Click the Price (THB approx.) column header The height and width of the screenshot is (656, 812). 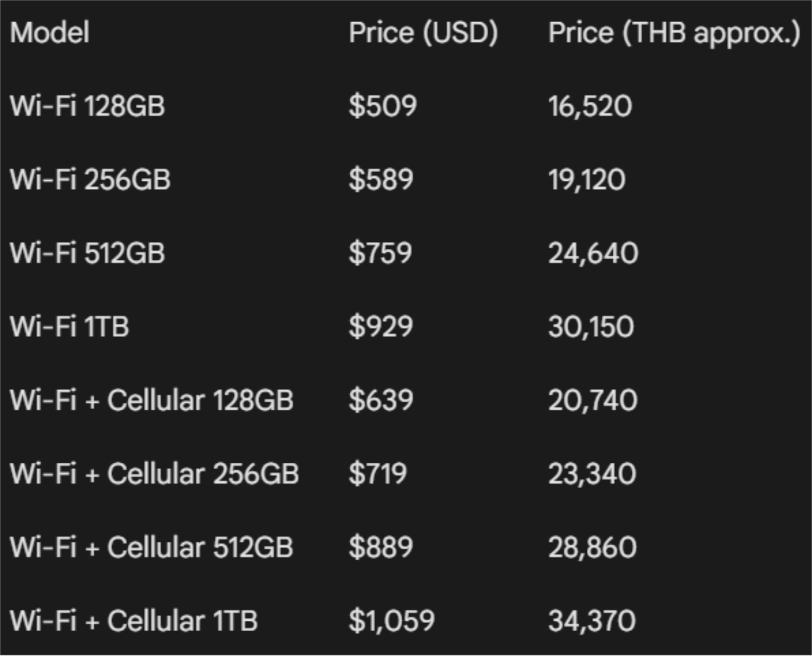[x=673, y=32]
